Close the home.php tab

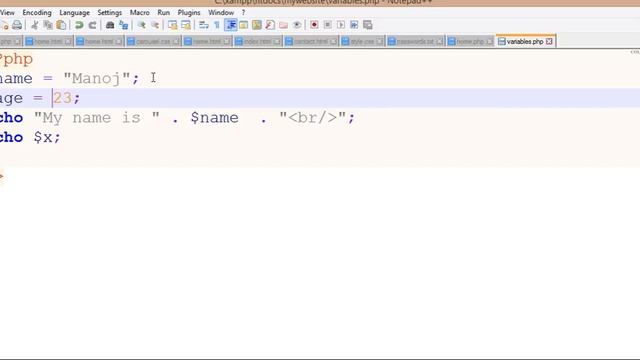489,42
